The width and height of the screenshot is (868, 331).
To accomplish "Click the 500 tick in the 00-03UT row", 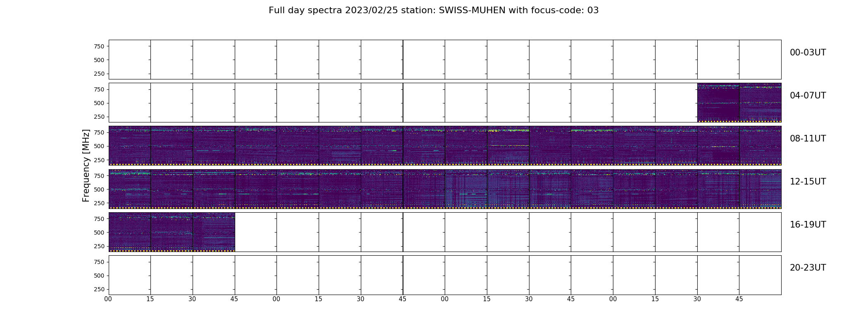I will coord(99,60).
